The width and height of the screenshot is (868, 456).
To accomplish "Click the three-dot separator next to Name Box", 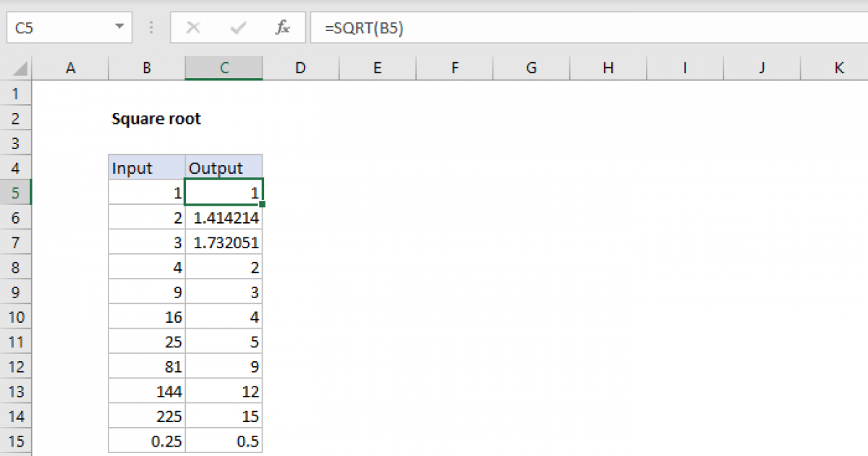I will (150, 28).
